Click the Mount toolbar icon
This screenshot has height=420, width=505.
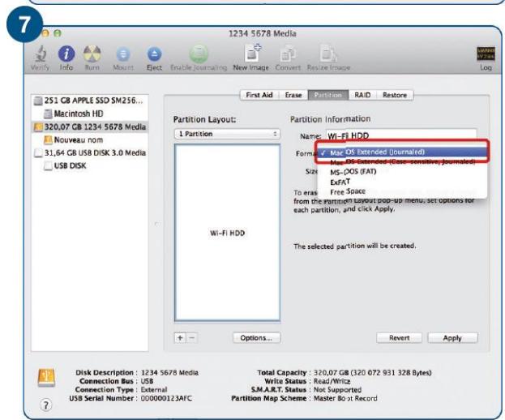123,54
